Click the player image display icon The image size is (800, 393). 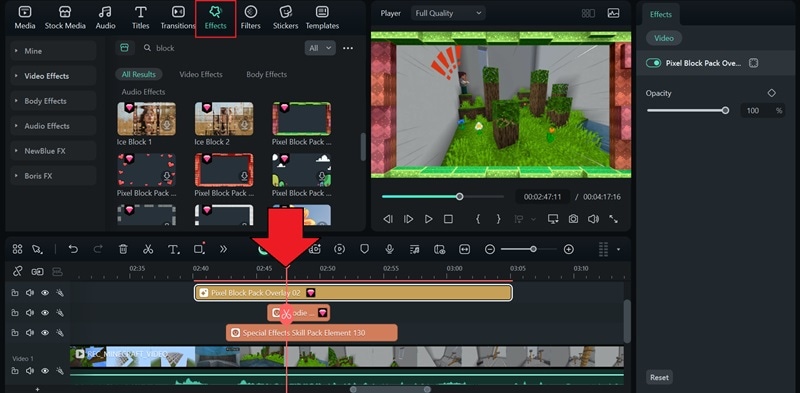(613, 13)
